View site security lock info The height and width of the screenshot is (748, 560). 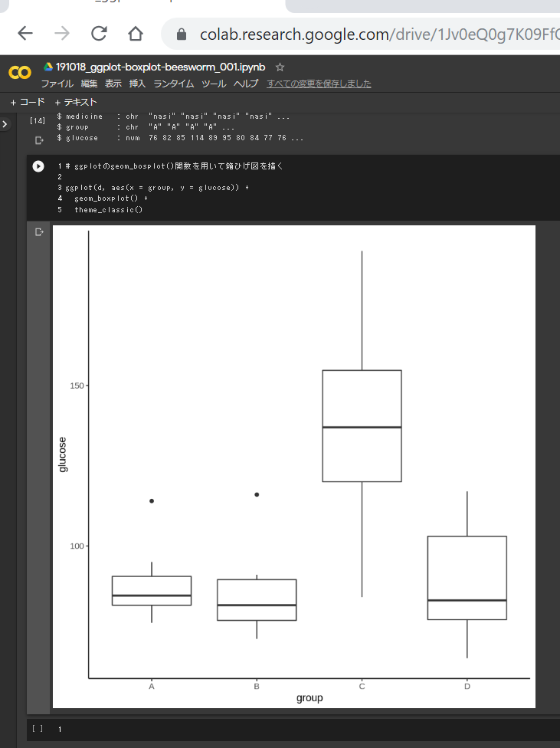click(182, 34)
